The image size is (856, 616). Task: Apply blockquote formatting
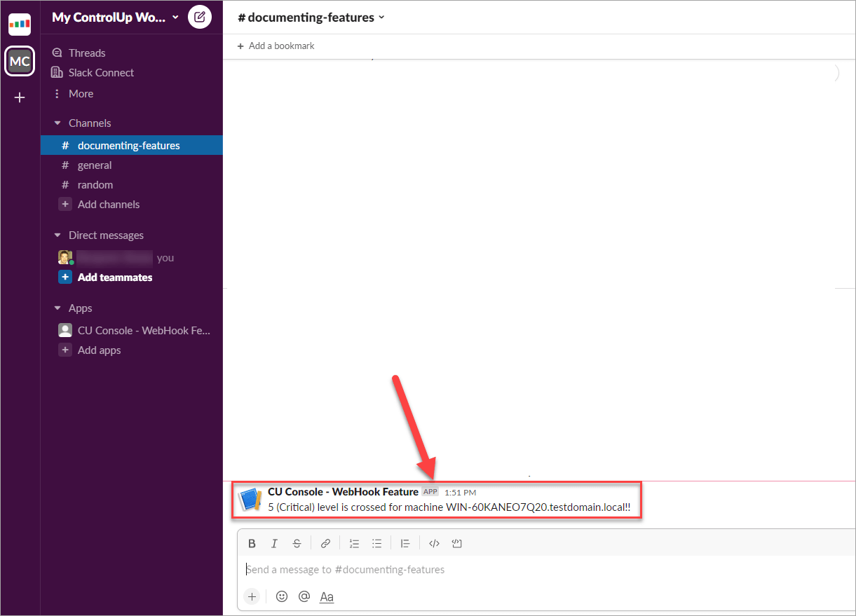click(x=405, y=543)
